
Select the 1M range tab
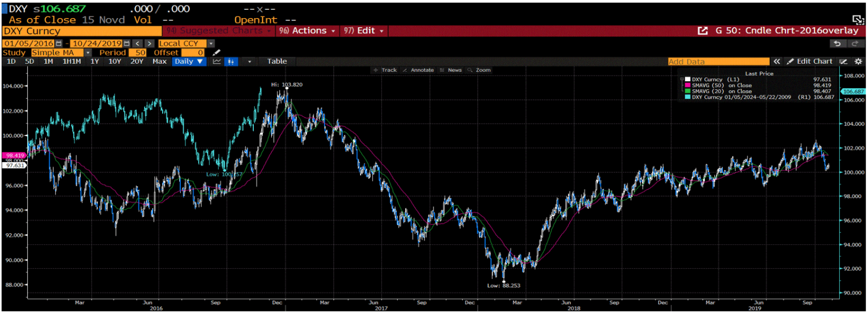[x=48, y=62]
